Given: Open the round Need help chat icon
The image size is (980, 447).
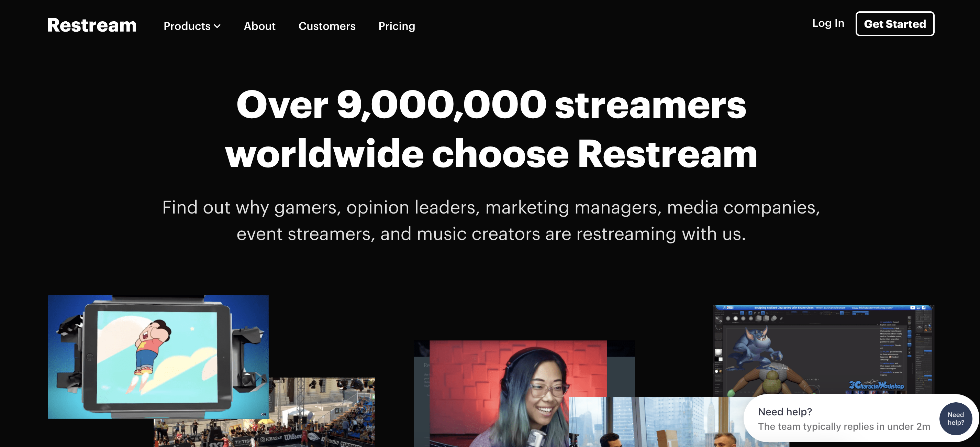Looking at the screenshot, I should pos(955,418).
